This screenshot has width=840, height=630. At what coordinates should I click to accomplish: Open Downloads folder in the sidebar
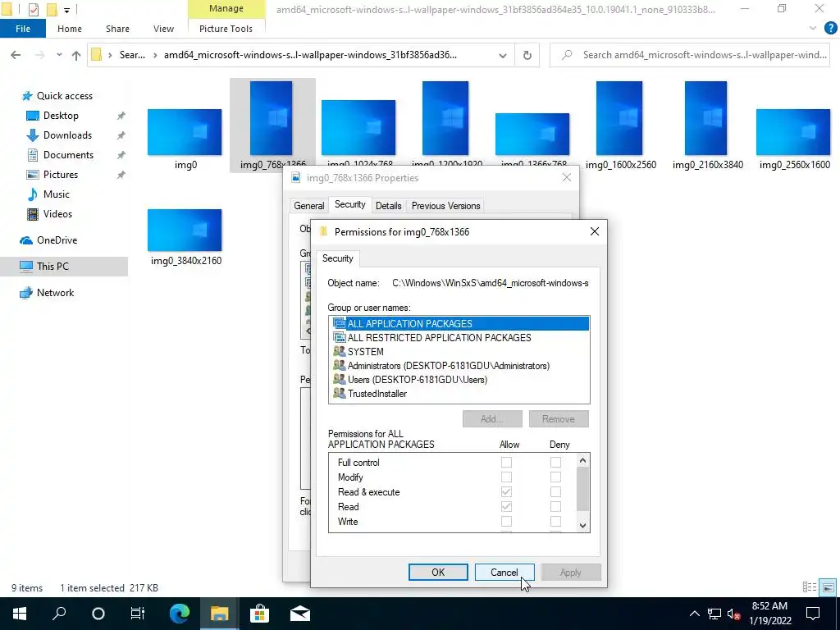(x=67, y=135)
